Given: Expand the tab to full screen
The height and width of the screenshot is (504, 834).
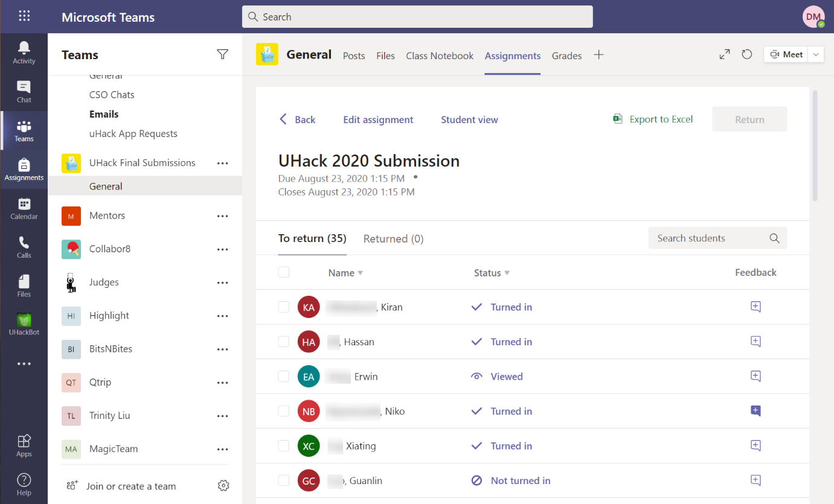Looking at the screenshot, I should tap(725, 54).
